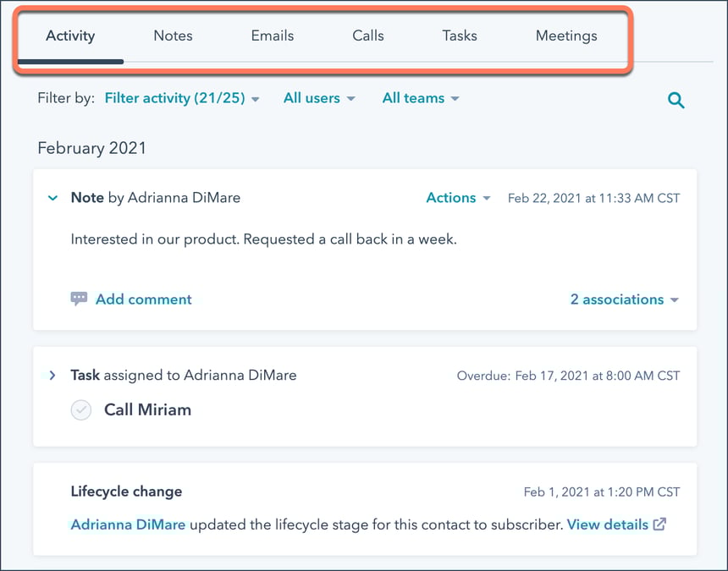Open the View details link
The image size is (728, 571).
[607, 524]
